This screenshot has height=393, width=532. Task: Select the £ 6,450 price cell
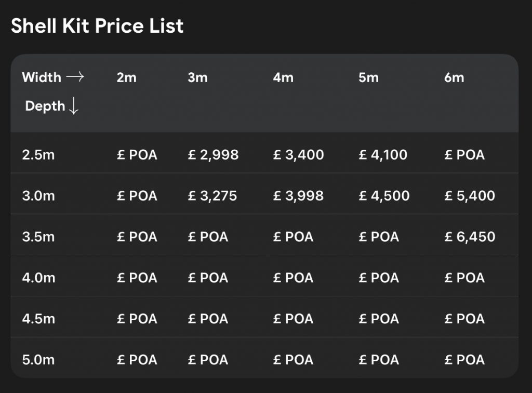(x=470, y=237)
